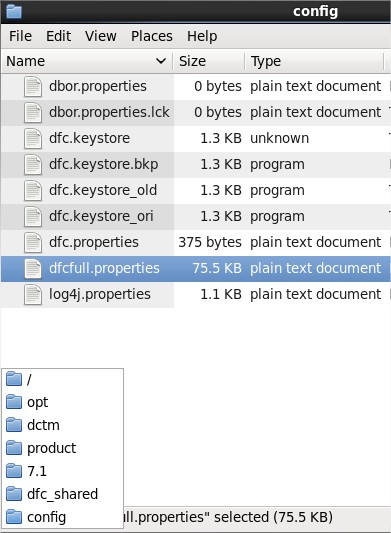Open the File menu
This screenshot has width=391, height=533.
click(x=20, y=36)
